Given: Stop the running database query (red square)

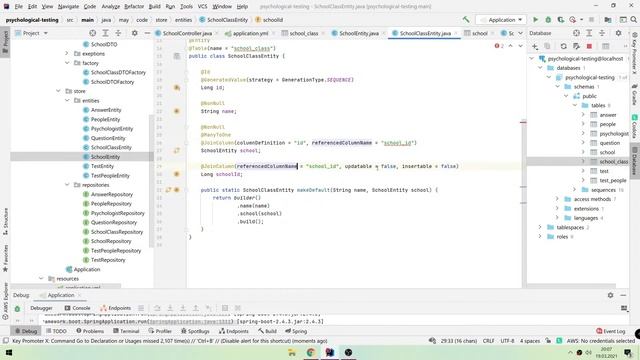Looking at the screenshot, I should click(589, 46).
